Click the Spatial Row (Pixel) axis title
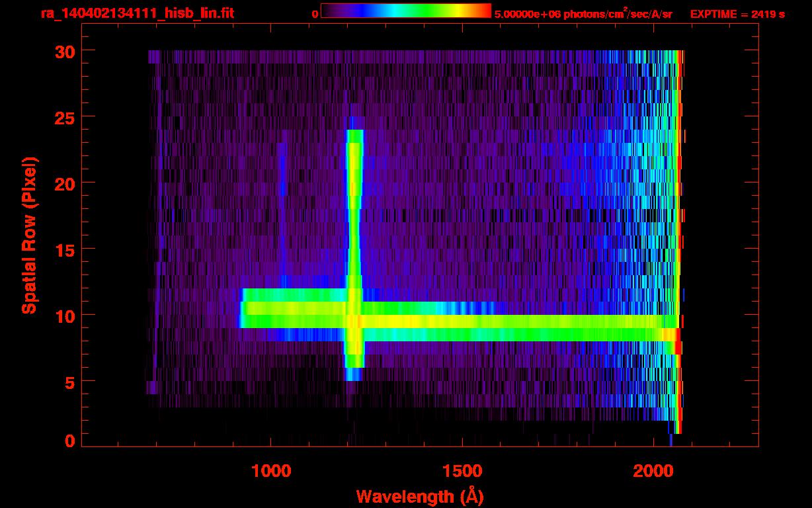Image resolution: width=812 pixels, height=508 pixels. click(x=29, y=235)
